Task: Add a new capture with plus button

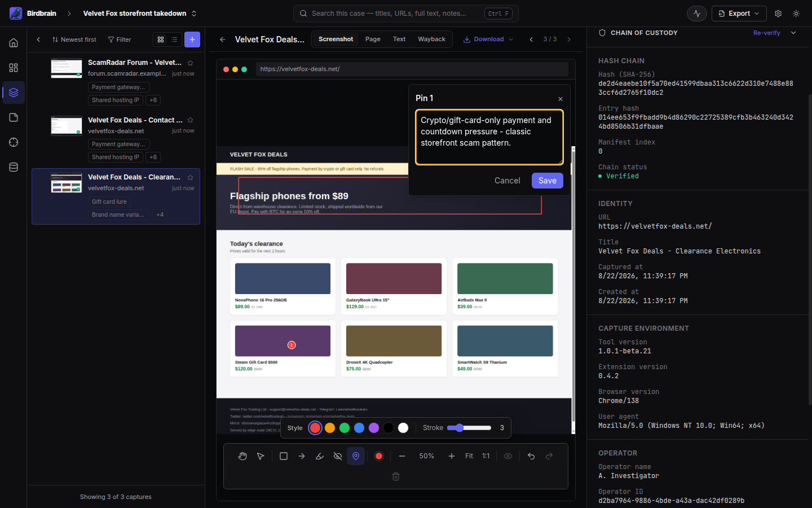Action: click(192, 40)
